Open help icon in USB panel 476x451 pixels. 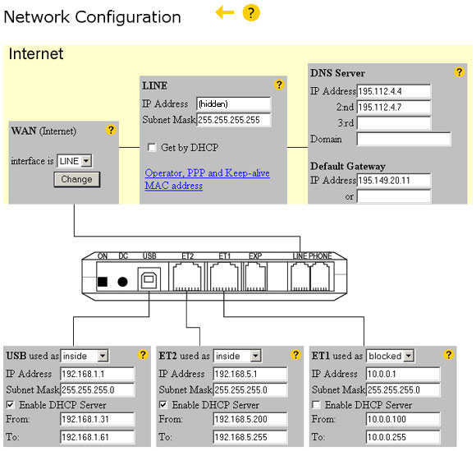(143, 355)
